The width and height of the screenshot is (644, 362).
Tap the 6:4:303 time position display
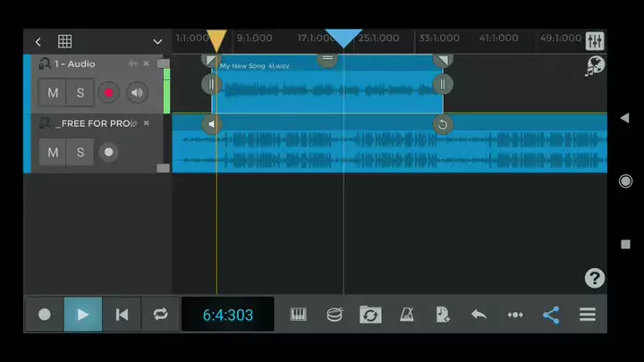click(x=227, y=315)
